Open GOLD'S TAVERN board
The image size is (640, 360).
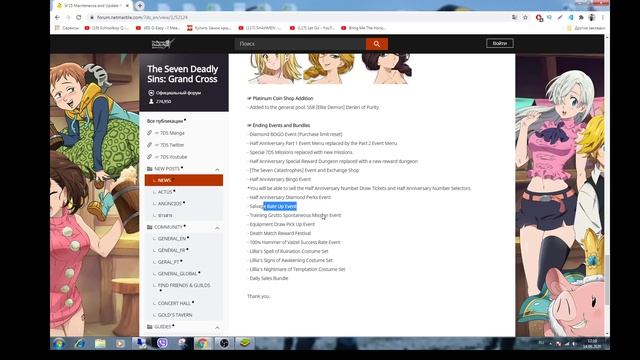tap(175, 315)
